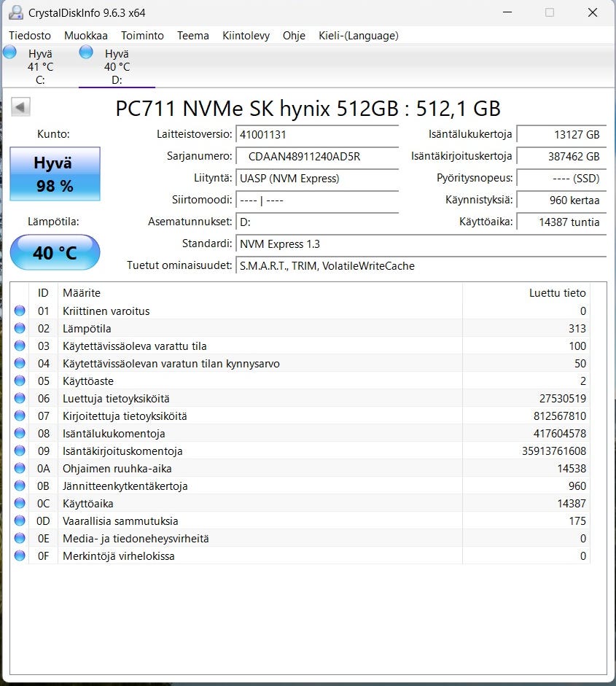Select the Luettuja tietoyksiköitä text
The height and width of the screenshot is (686, 616).
(x=116, y=399)
